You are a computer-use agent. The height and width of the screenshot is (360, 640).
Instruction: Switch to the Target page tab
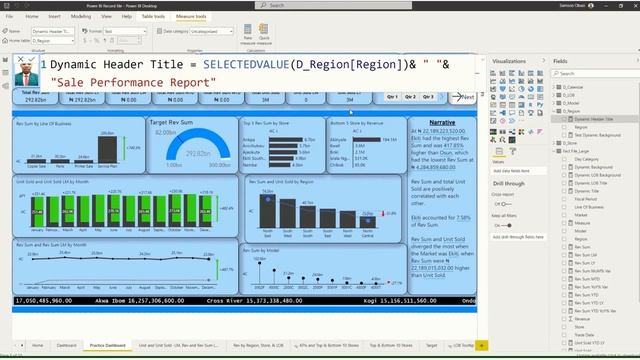tap(431, 346)
